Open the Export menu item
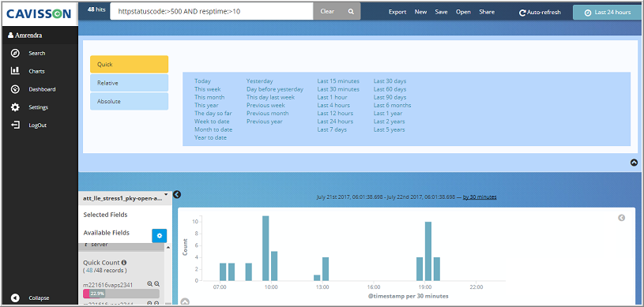The width and height of the screenshot is (644, 307). tap(397, 12)
